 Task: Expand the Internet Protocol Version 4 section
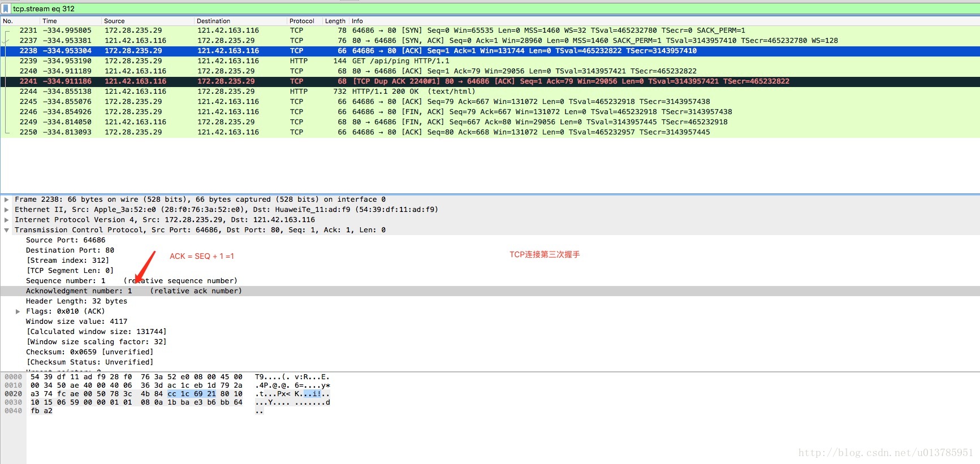(7, 220)
